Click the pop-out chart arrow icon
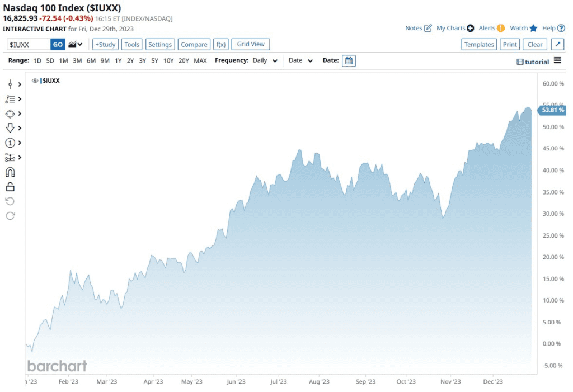Screen dimensions: 573x392 click(x=557, y=45)
